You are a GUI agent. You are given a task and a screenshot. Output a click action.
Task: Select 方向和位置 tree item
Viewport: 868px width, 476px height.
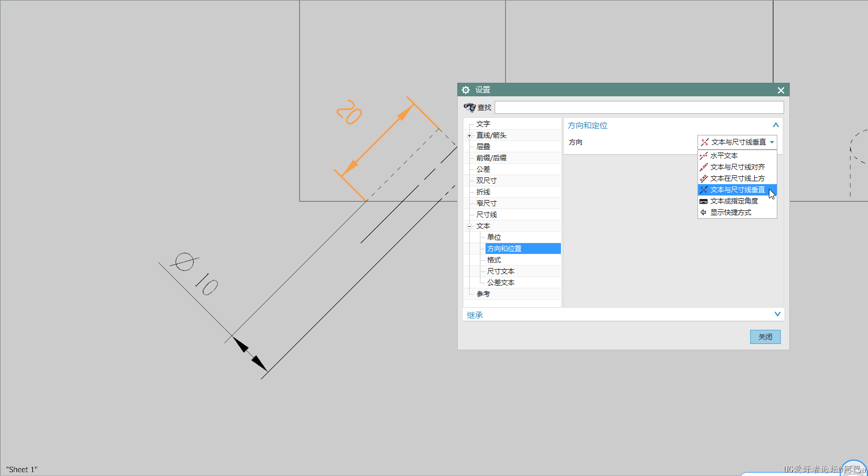click(x=523, y=249)
